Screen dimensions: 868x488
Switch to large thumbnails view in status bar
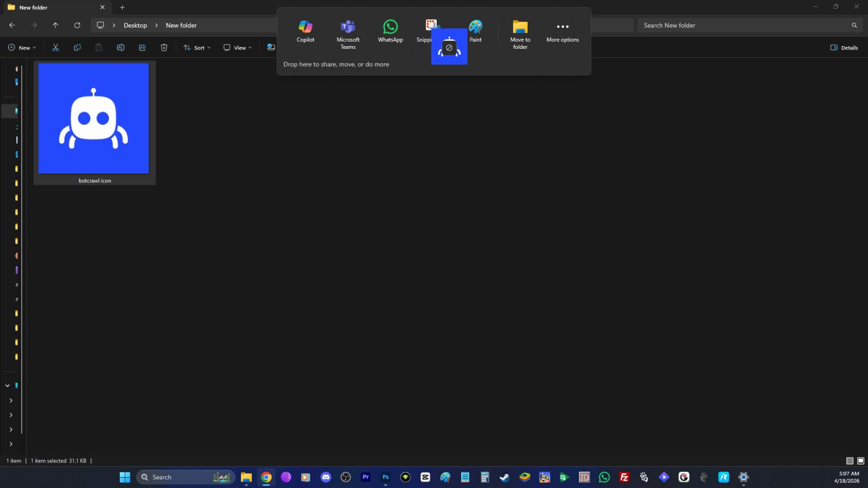[x=860, y=461]
